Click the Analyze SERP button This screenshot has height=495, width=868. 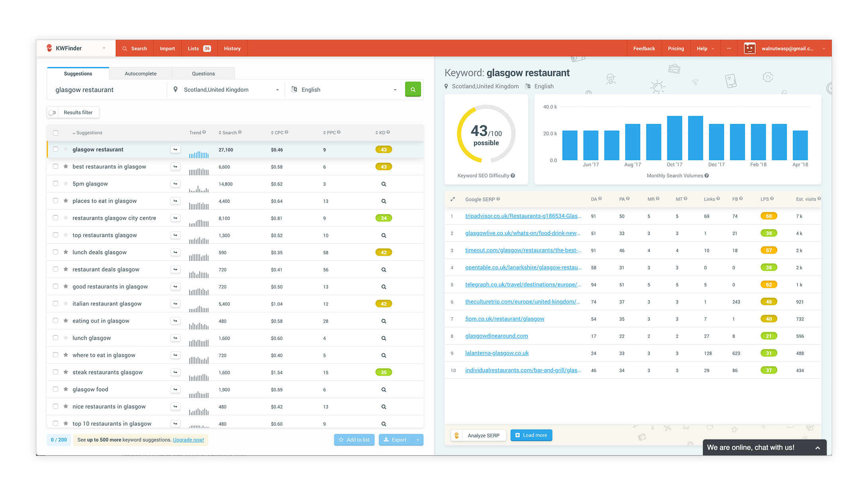tap(478, 435)
